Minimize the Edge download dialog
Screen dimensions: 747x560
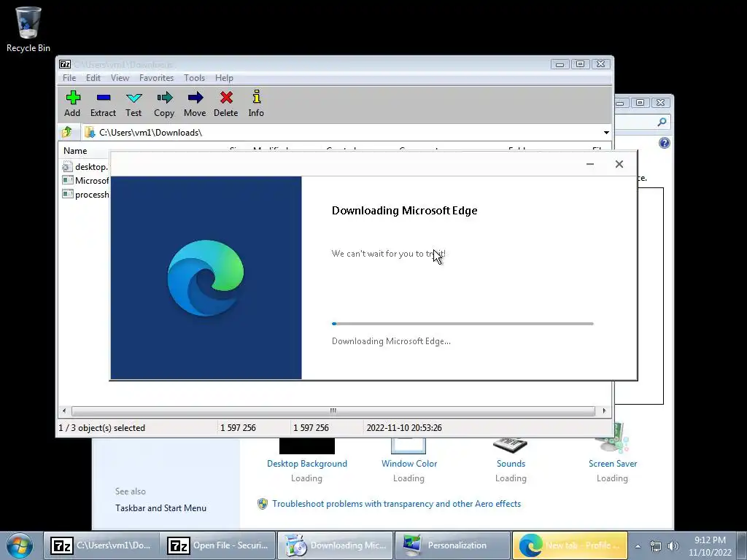(589, 164)
